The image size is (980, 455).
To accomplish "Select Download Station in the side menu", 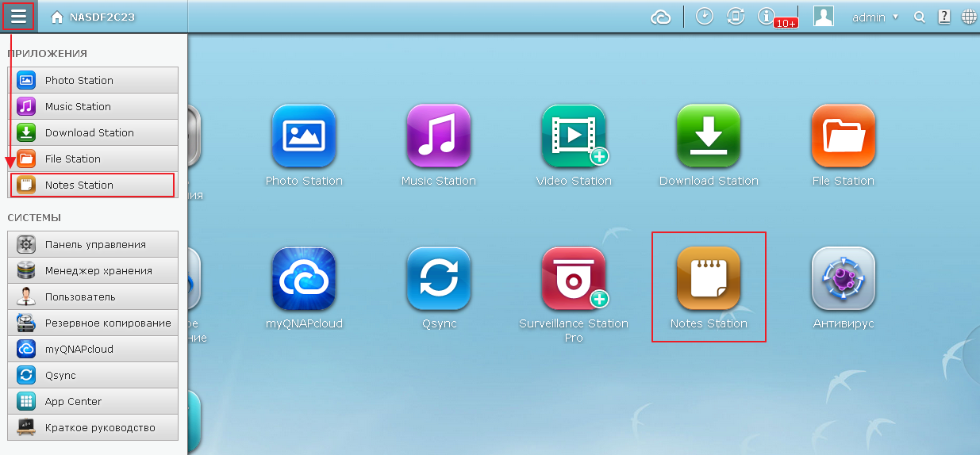I will 93,132.
